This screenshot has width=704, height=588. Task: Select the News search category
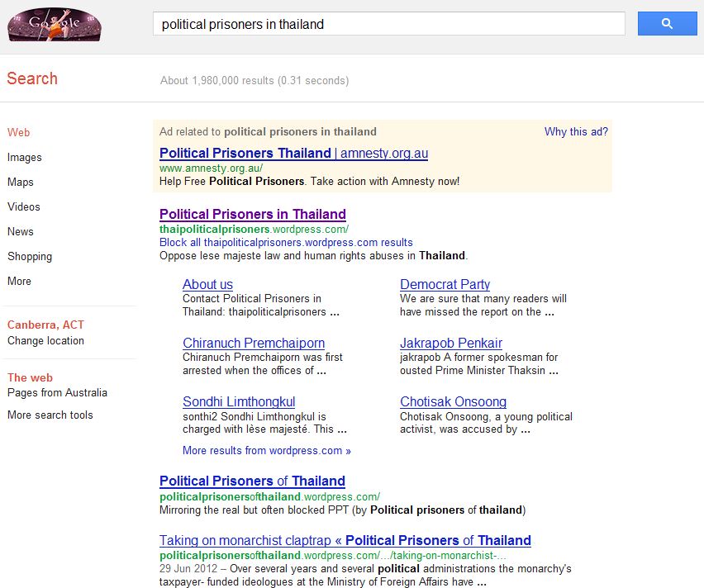click(x=21, y=231)
